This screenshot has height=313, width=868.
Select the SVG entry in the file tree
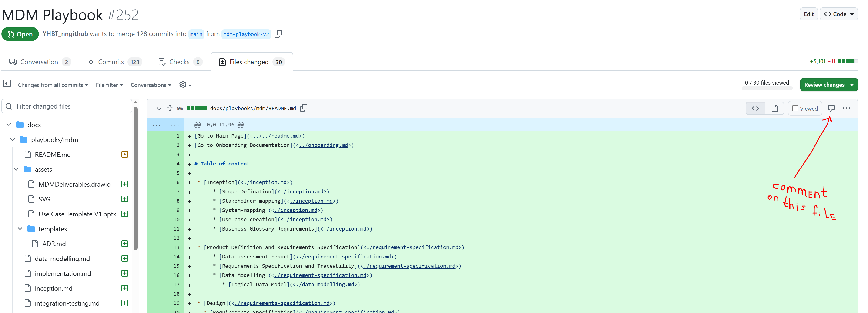(44, 199)
